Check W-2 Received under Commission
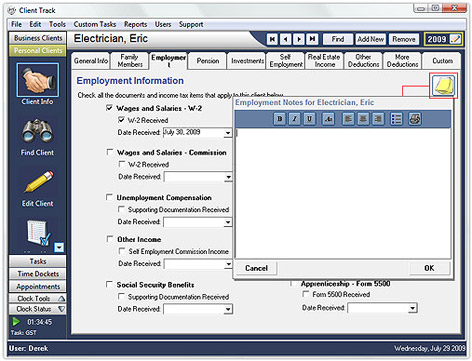 tap(122, 164)
